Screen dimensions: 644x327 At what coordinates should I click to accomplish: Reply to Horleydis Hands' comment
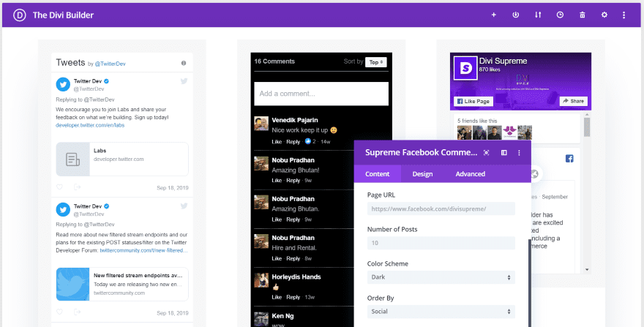[x=293, y=297]
